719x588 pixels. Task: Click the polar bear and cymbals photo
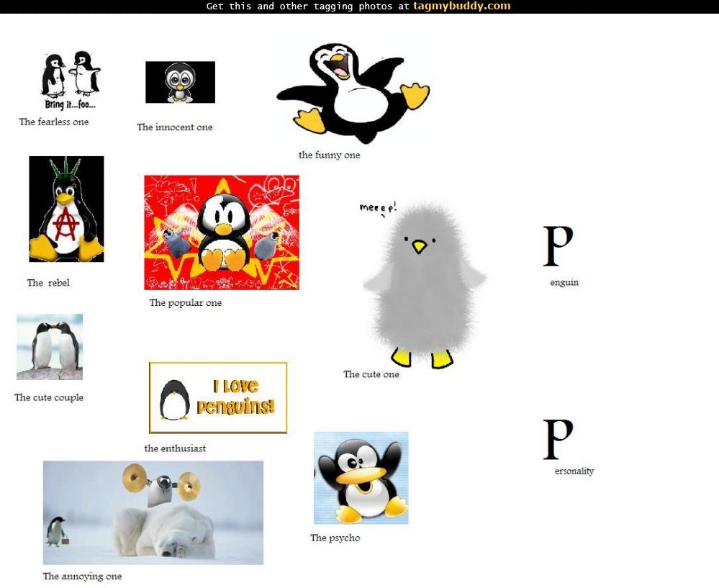coord(153,512)
